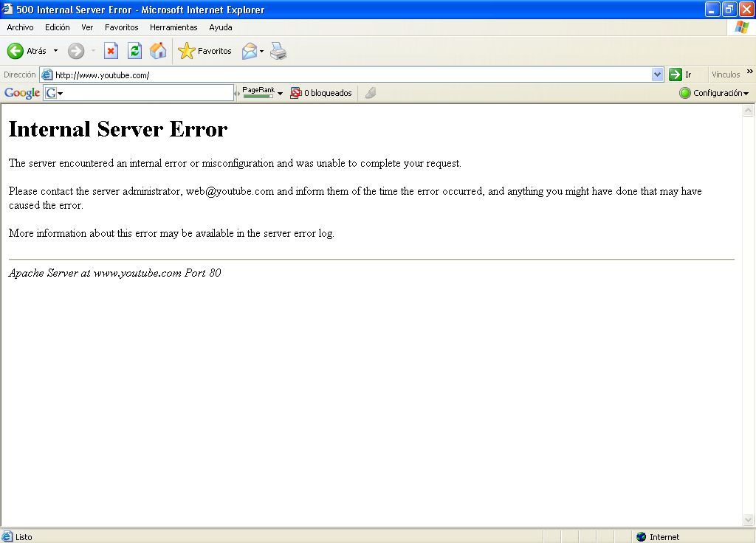756x543 pixels.
Task: Close the Internet Explorer window
Action: tap(746, 9)
